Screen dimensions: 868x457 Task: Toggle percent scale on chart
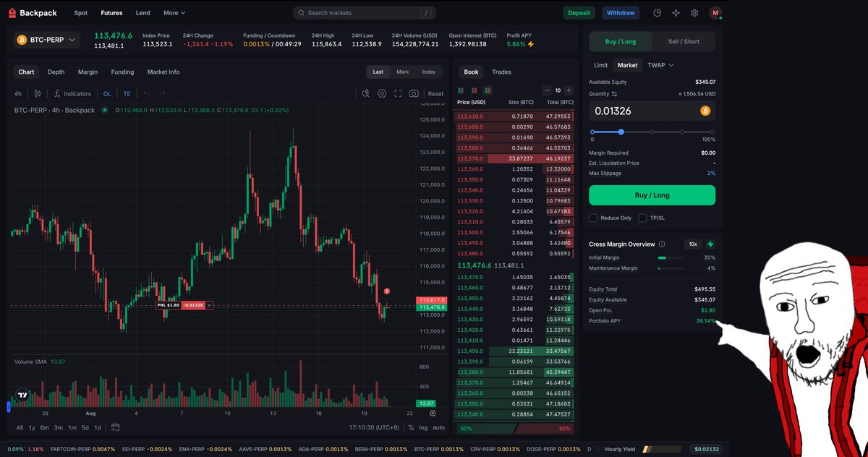411,427
